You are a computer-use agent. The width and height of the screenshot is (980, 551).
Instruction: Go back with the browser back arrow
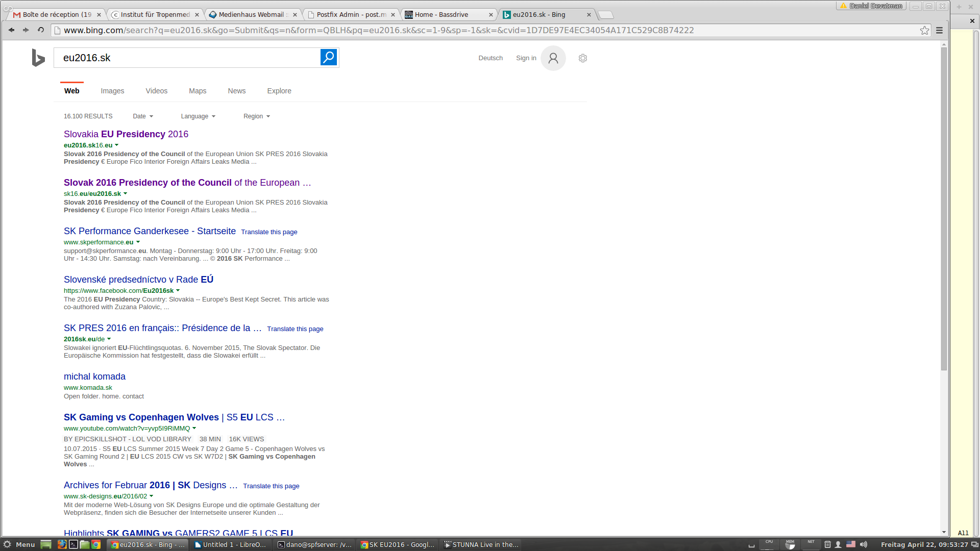click(11, 30)
